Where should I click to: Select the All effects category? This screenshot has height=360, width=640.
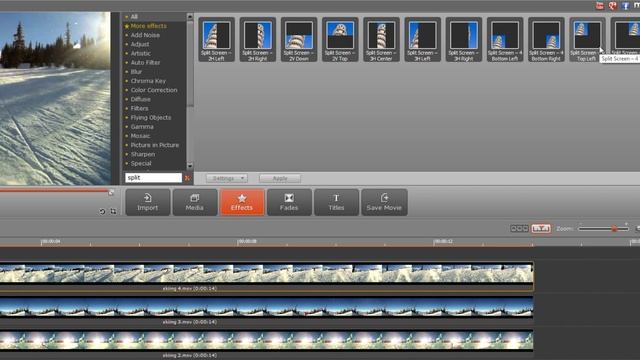pyautogui.click(x=134, y=17)
